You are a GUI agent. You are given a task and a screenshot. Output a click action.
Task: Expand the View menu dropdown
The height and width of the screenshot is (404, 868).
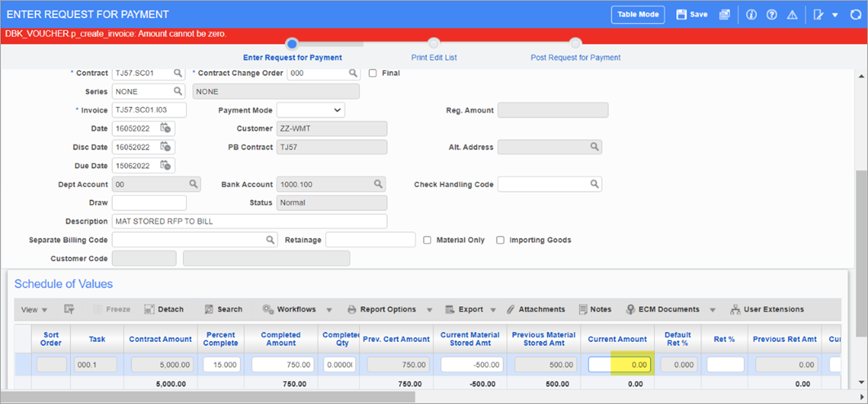[x=34, y=309]
